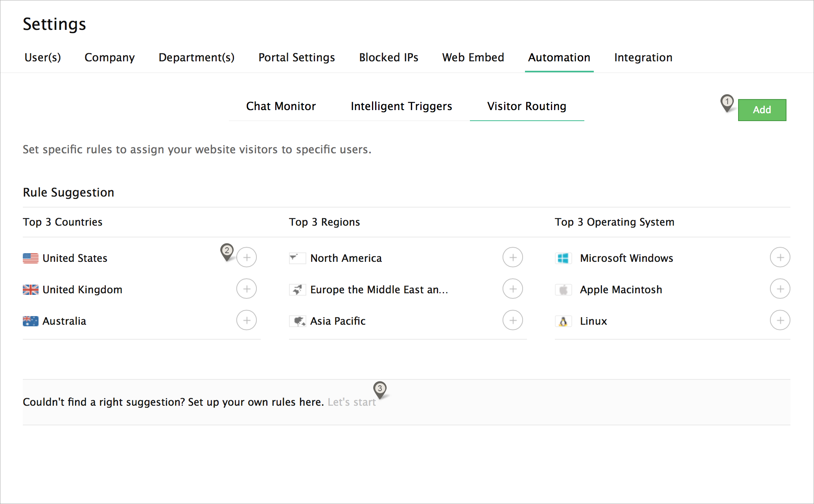814x504 pixels.
Task: Add rule for United States
Action: [247, 258]
